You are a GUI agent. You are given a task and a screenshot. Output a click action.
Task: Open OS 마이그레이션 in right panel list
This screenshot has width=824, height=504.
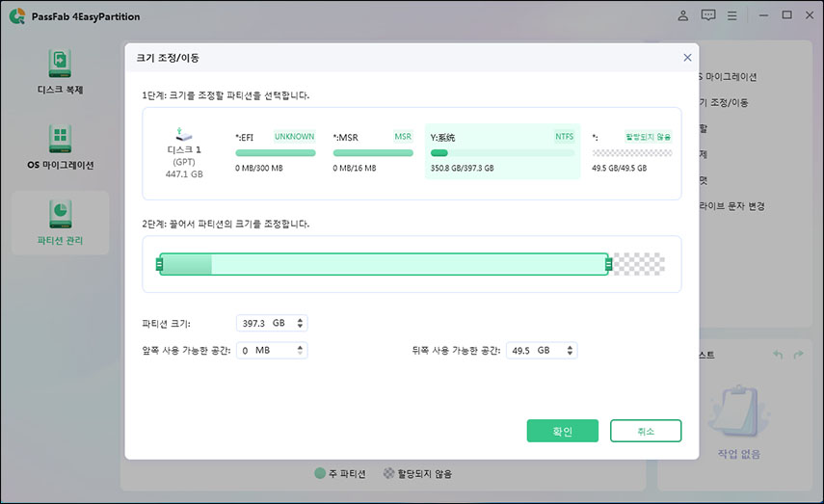click(x=728, y=77)
